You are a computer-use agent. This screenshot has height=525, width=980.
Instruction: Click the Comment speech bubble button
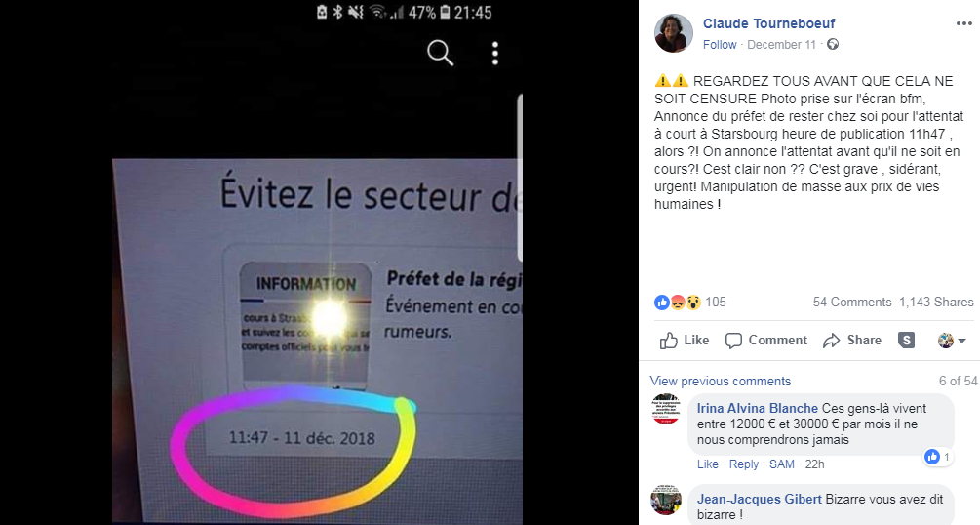766,341
